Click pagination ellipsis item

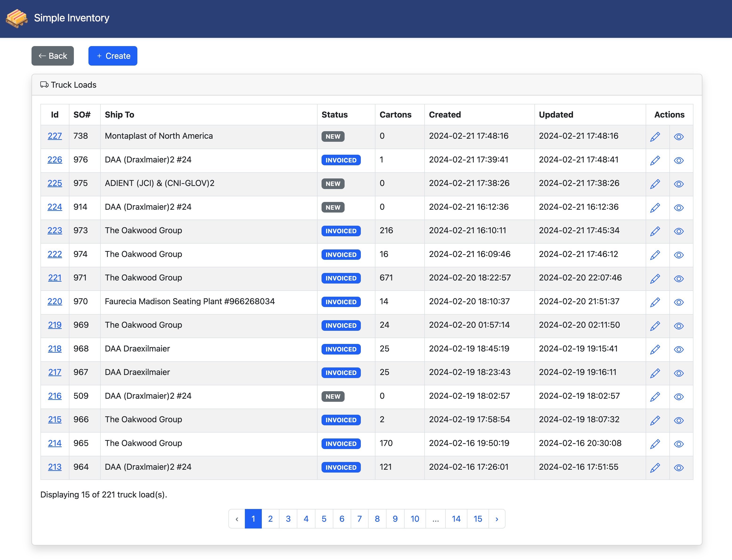pos(435,519)
